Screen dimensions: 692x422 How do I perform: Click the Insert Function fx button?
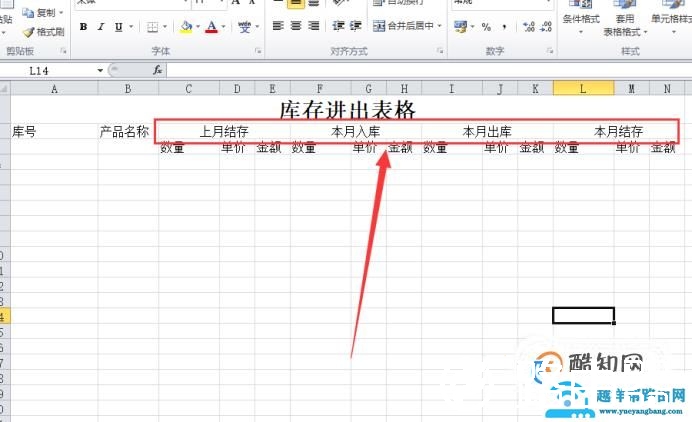[x=158, y=70]
